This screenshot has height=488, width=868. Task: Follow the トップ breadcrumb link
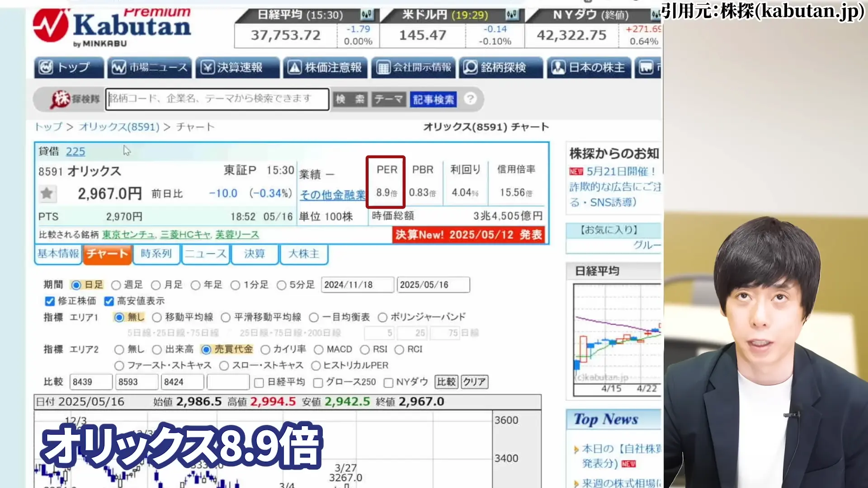tap(49, 127)
